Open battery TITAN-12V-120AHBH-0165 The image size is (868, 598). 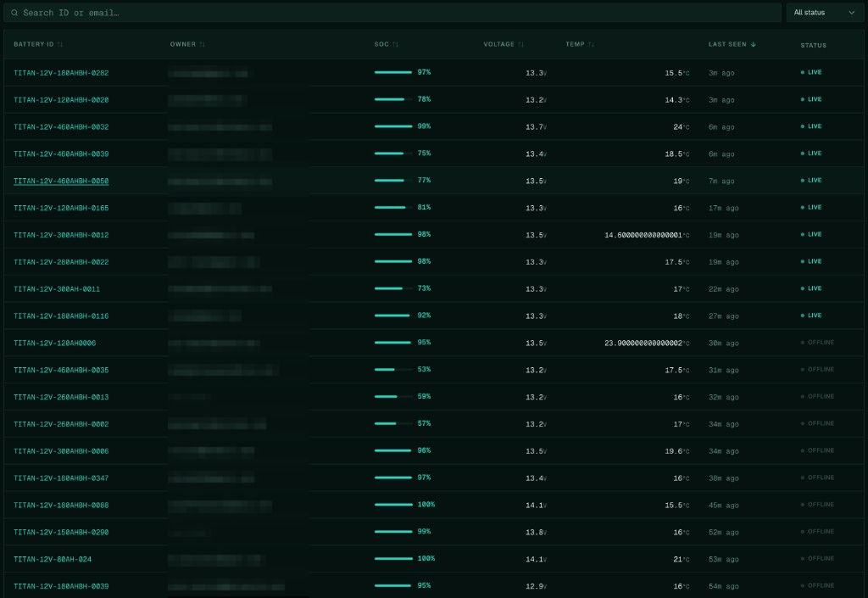point(61,208)
